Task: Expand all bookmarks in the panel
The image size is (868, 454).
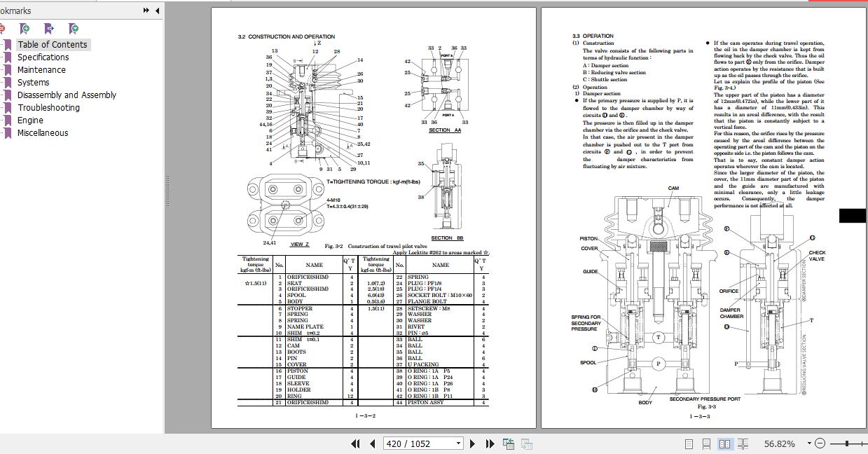Action: tap(72, 29)
